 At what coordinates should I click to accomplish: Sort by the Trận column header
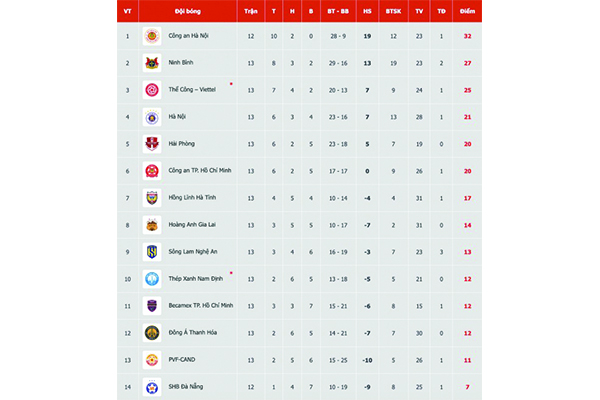pyautogui.click(x=250, y=11)
